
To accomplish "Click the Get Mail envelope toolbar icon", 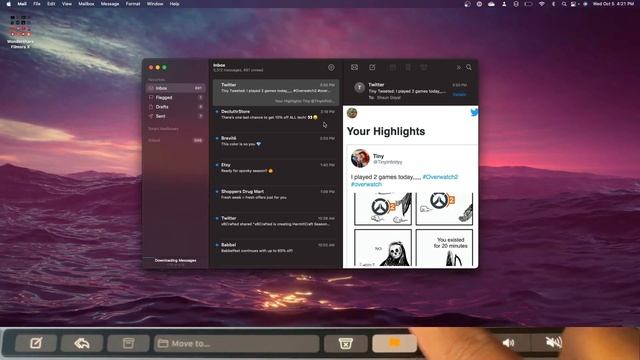I will click(354, 67).
